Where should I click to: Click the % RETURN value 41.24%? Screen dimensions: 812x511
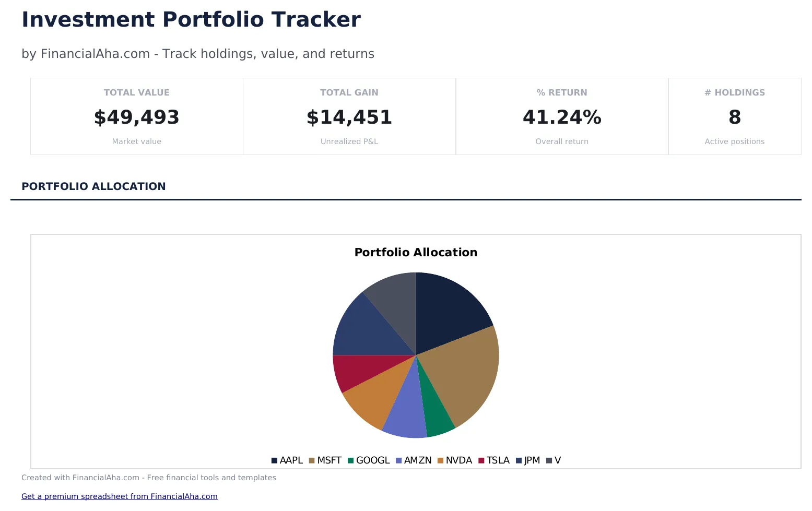click(x=562, y=117)
